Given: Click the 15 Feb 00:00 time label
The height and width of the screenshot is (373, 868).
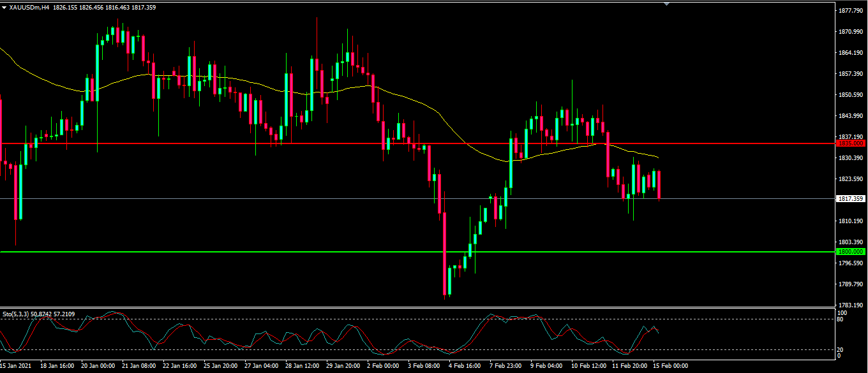Looking at the screenshot, I should [671, 367].
